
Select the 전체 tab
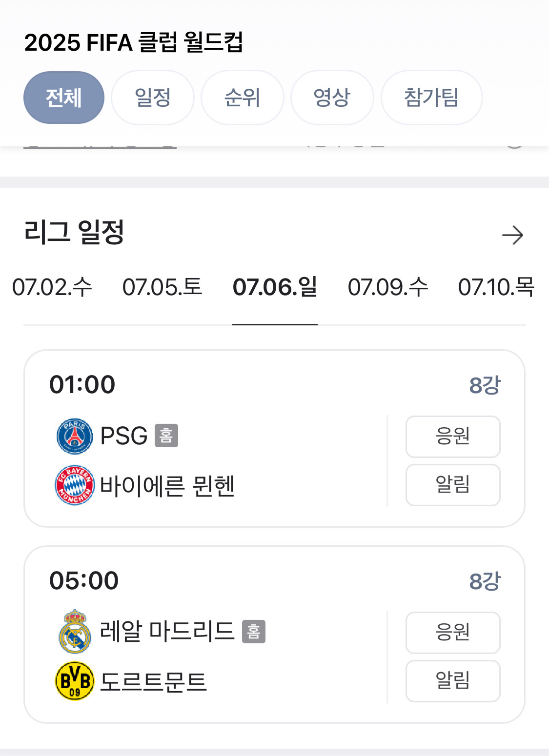pyautogui.click(x=64, y=98)
